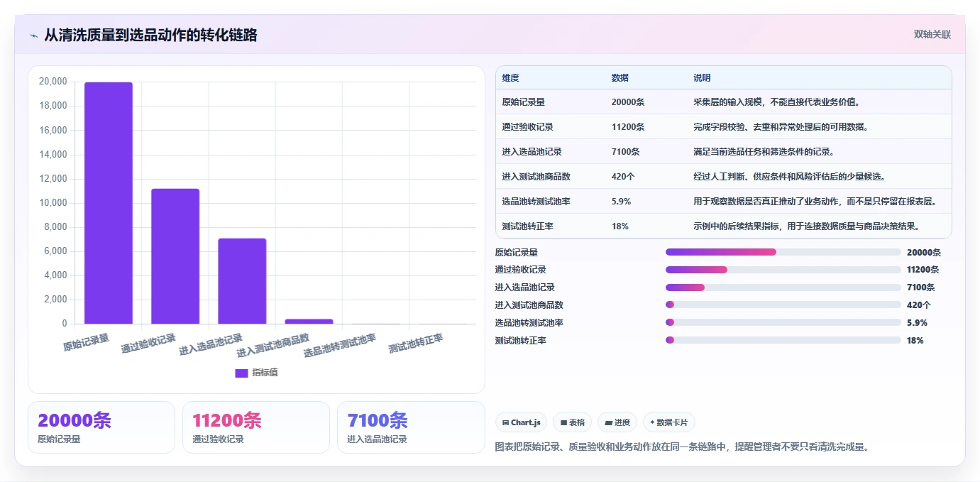This screenshot has width=980, height=482.
Task: Click the 进度 chip icon
Action: 608,422
